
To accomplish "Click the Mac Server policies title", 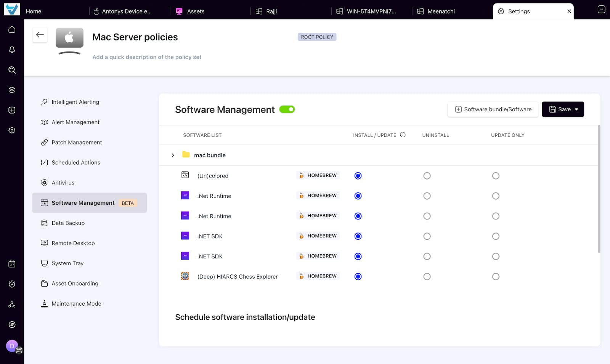I will tap(135, 37).
